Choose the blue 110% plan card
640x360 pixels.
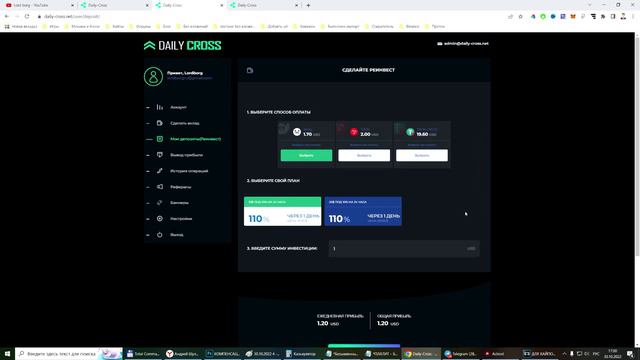click(x=363, y=211)
